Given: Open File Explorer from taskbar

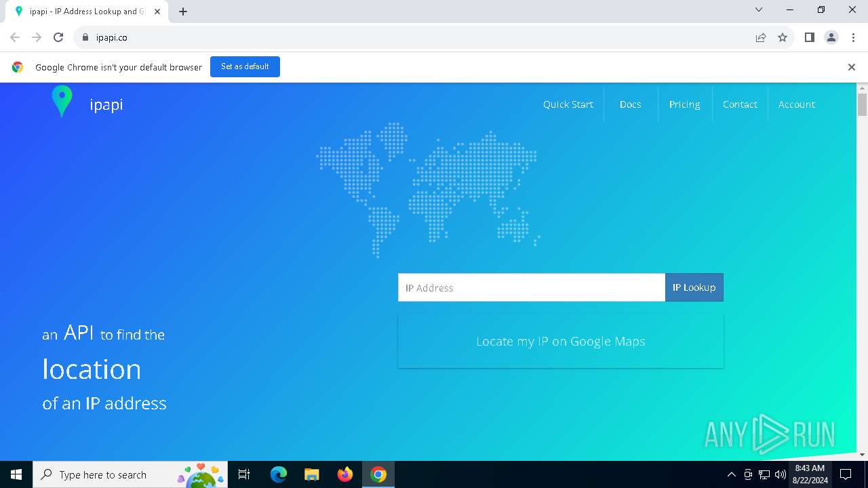Looking at the screenshot, I should click(x=311, y=474).
